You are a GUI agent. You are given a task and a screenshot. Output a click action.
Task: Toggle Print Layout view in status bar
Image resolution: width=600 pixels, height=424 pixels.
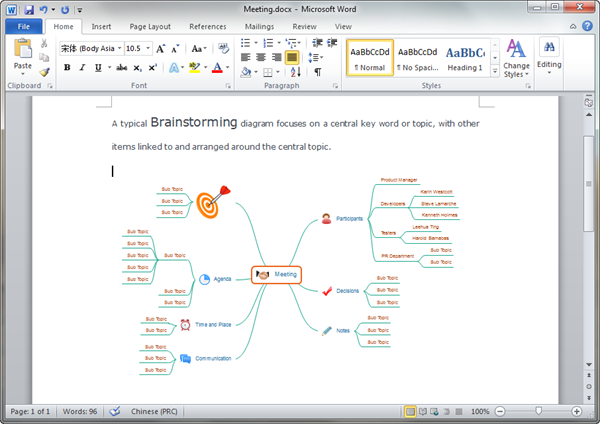tap(410, 411)
